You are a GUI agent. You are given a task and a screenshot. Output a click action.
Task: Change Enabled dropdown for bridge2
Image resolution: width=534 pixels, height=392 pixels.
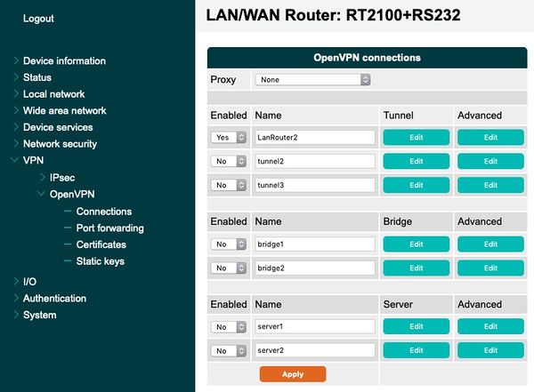(229, 268)
